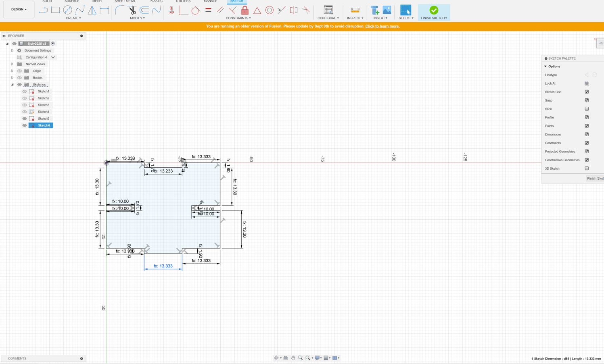Image resolution: width=604 pixels, height=364 pixels.
Task: Apply the Perpendicular constraint
Action: click(x=233, y=10)
